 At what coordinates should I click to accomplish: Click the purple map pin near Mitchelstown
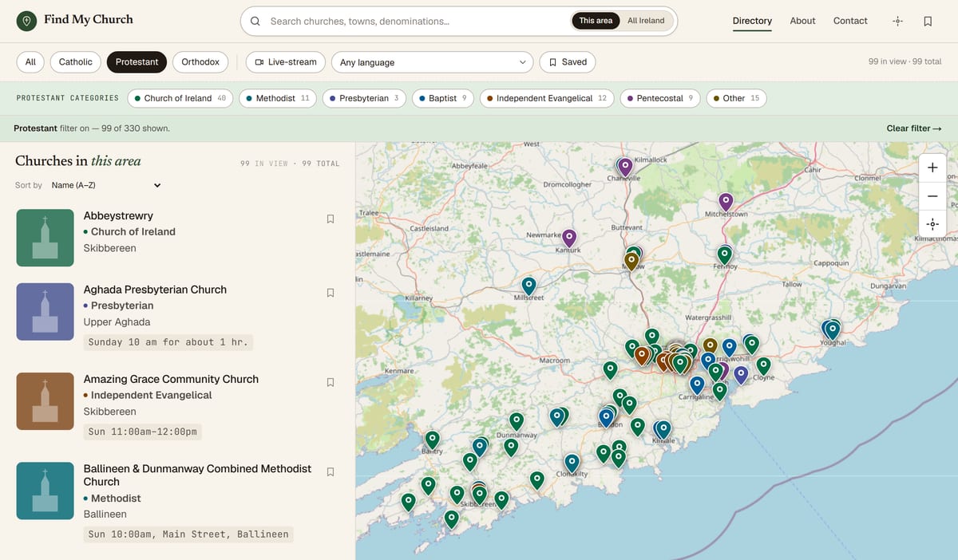tap(726, 201)
